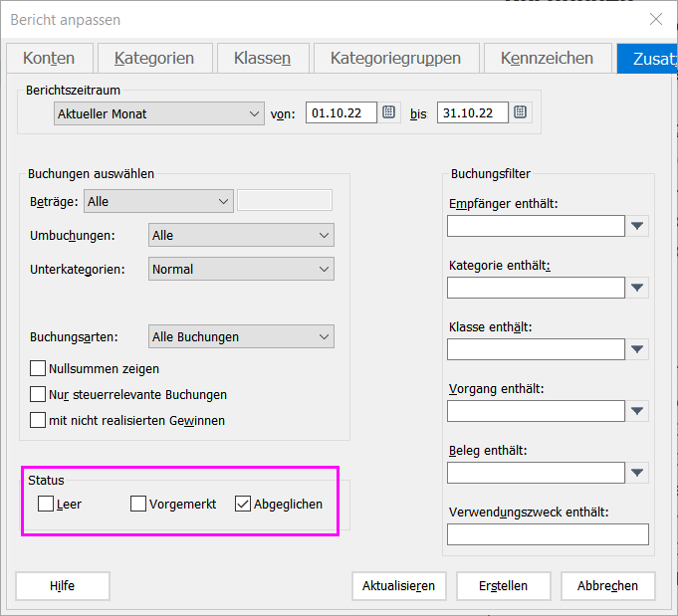The height and width of the screenshot is (616, 678).
Task: Check the Vorgemerkt status checkbox
Action: pyautogui.click(x=138, y=504)
